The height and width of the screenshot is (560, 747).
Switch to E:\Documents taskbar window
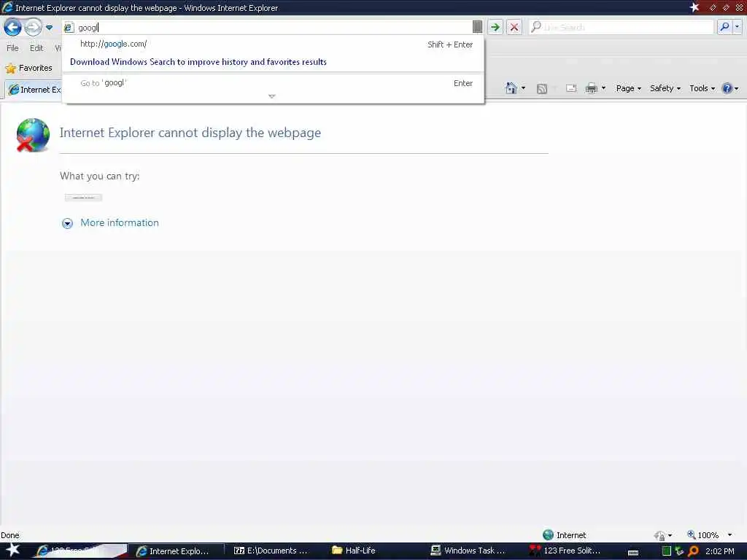pos(271,551)
